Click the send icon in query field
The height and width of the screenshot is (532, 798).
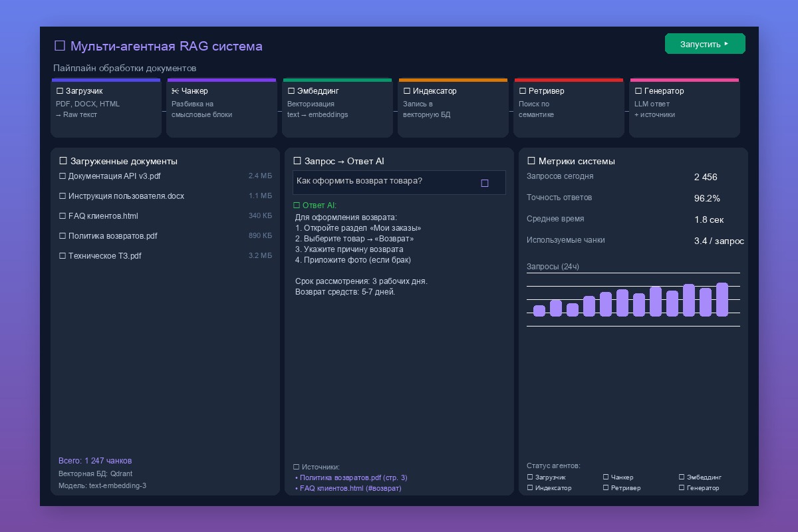click(x=485, y=183)
